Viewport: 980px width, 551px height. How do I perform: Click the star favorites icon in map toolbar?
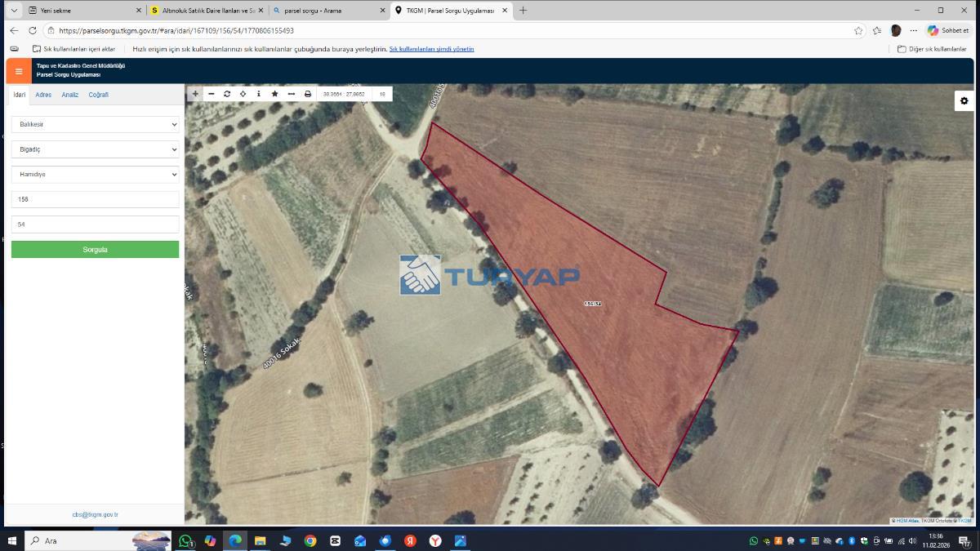(x=275, y=94)
